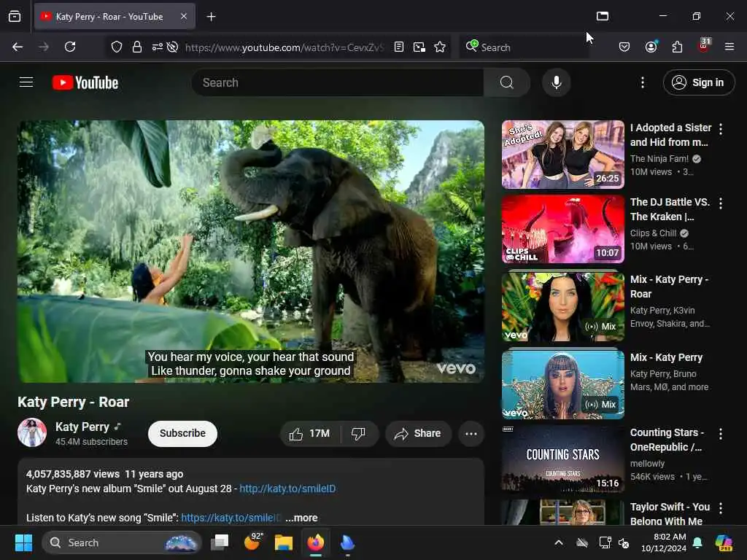
Task: Open more actions ellipsis under video
Action: point(471,433)
